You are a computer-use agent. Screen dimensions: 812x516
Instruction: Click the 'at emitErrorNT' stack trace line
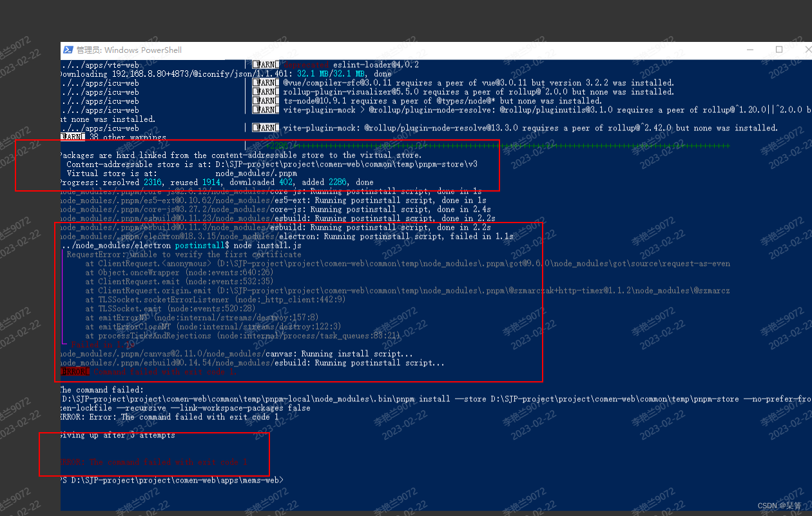click(201, 318)
